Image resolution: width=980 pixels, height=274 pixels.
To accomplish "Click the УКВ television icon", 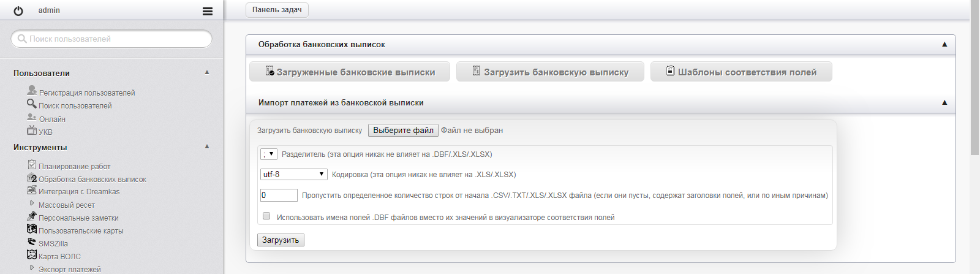I will pyautogui.click(x=32, y=130).
